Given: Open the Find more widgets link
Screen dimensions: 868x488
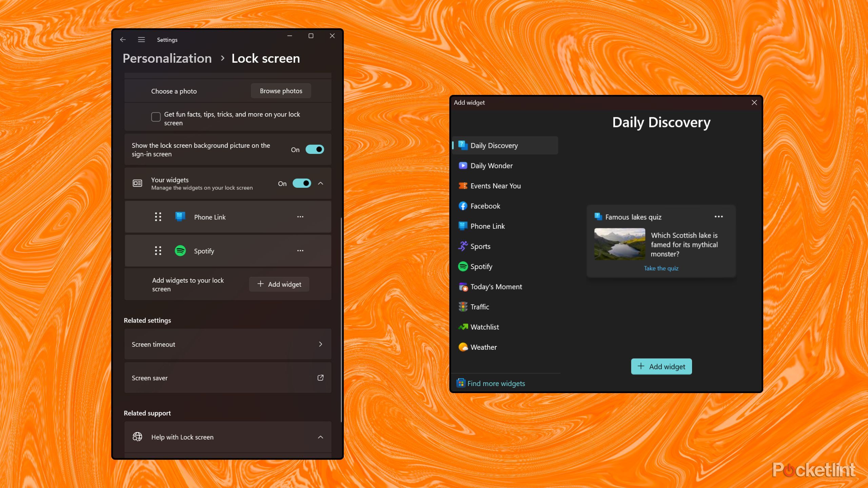Looking at the screenshot, I should click(x=496, y=383).
